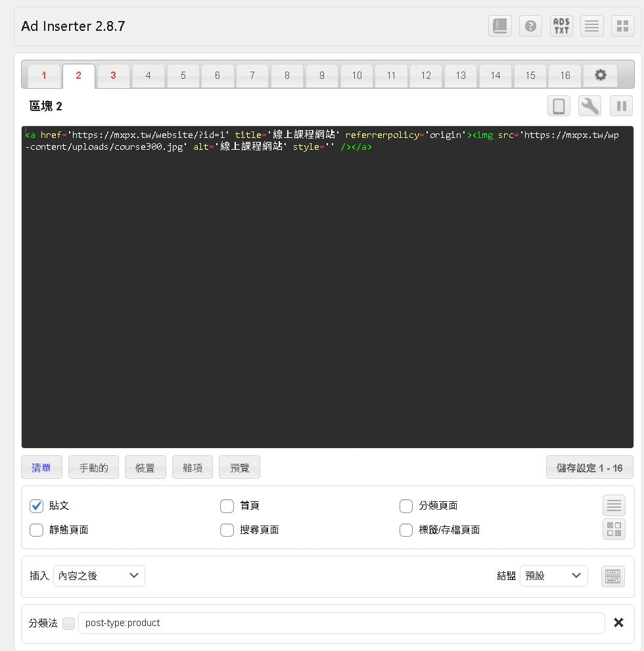Click the wrench tools icon
Image resolution: width=644 pixels, height=651 pixels.
[589, 106]
